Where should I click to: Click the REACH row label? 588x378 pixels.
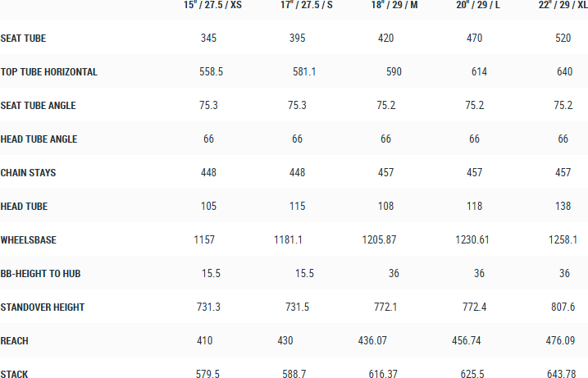tap(15, 341)
